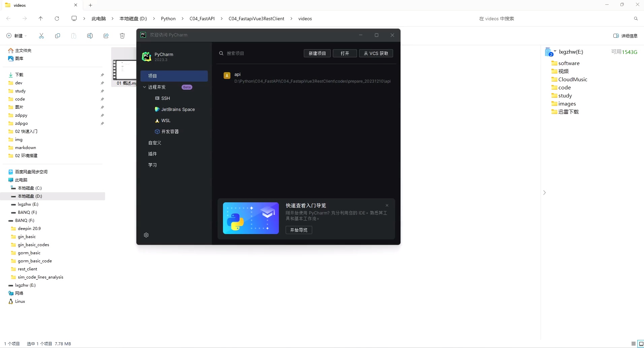Toggle the pin on the code folder
This screenshot has height=348, width=644.
102,99
